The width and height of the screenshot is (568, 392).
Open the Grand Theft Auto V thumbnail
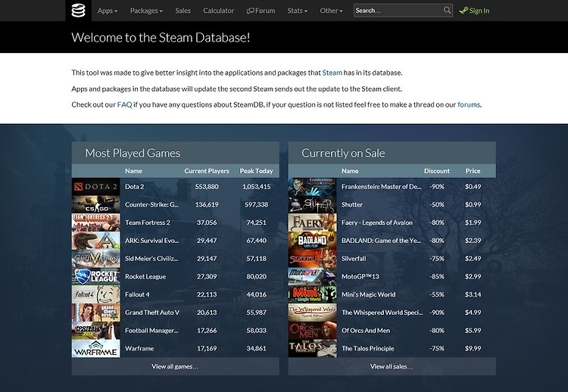coord(95,313)
